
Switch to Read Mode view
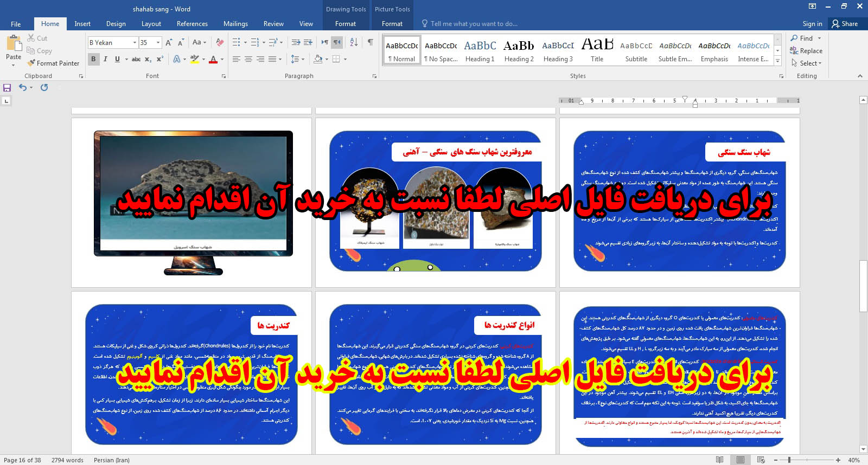719,460
